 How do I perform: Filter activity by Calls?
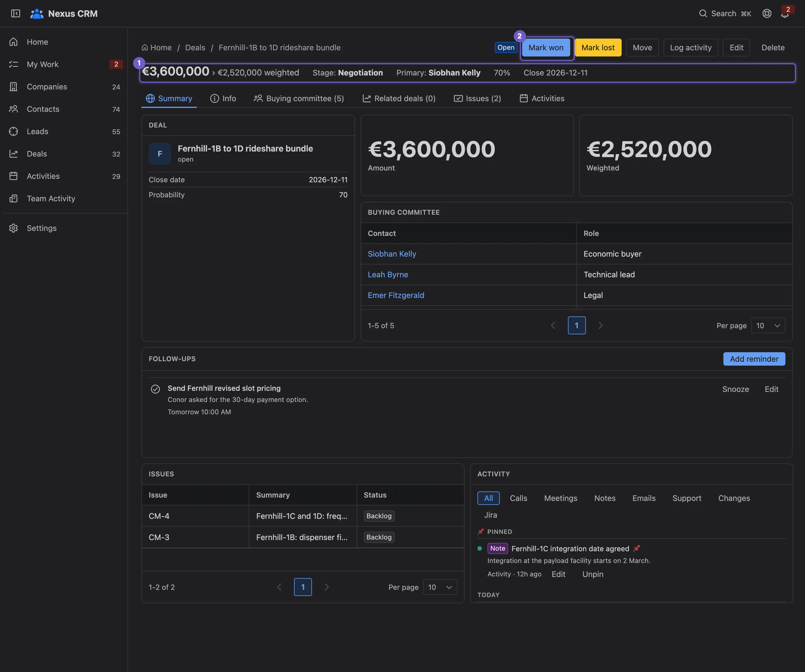point(518,498)
